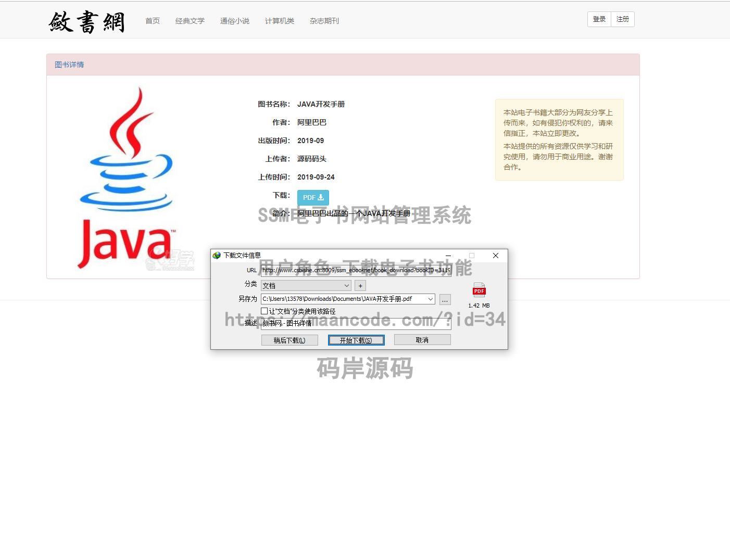
Task: Click the yellow copyright notice box
Action: [x=559, y=139]
